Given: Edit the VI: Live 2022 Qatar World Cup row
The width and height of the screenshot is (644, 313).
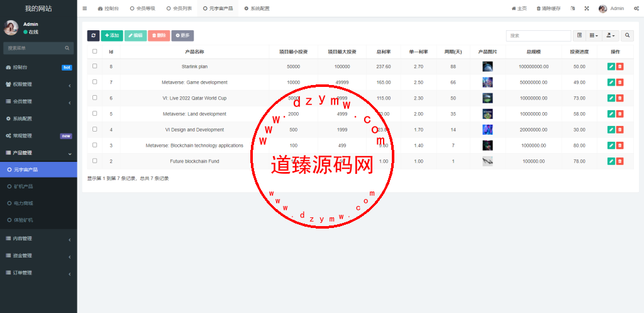Looking at the screenshot, I should point(611,98).
